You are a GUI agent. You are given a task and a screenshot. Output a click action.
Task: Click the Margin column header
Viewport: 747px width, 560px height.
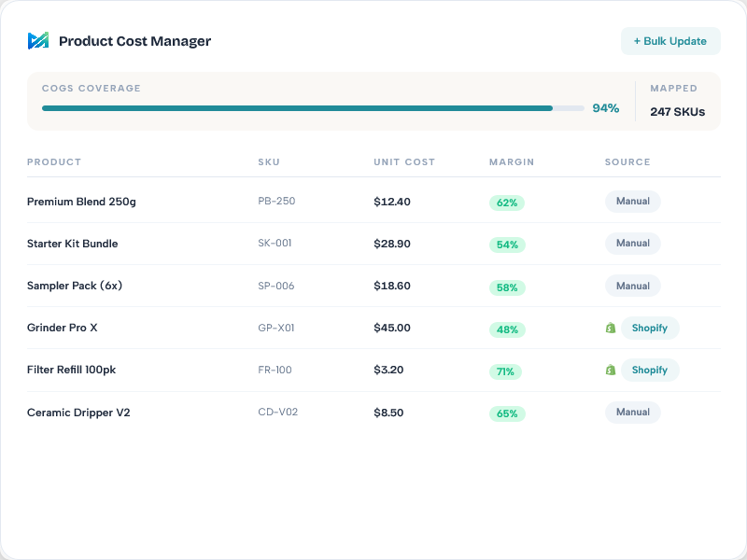(x=512, y=162)
